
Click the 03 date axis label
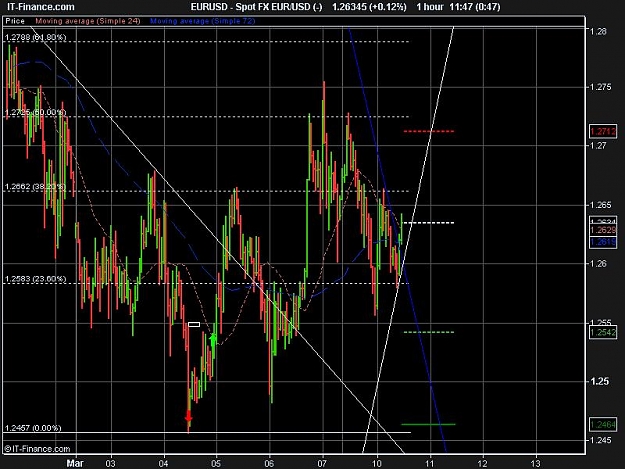tap(110, 463)
